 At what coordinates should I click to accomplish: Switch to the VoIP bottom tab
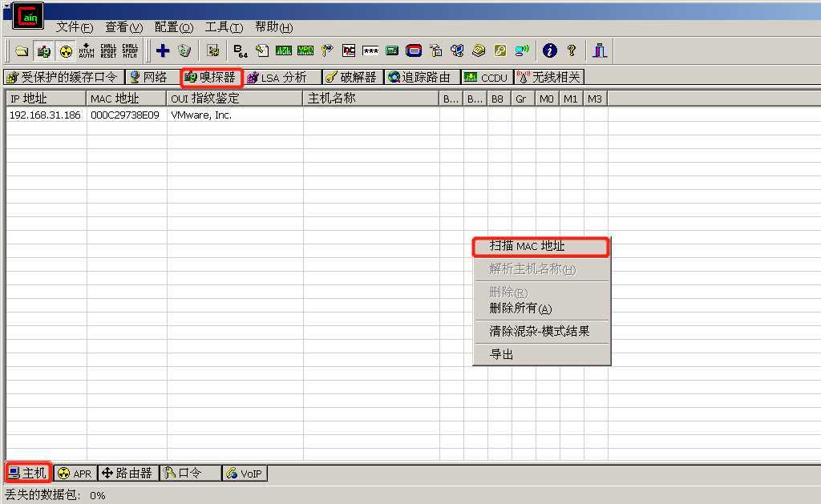pos(245,473)
